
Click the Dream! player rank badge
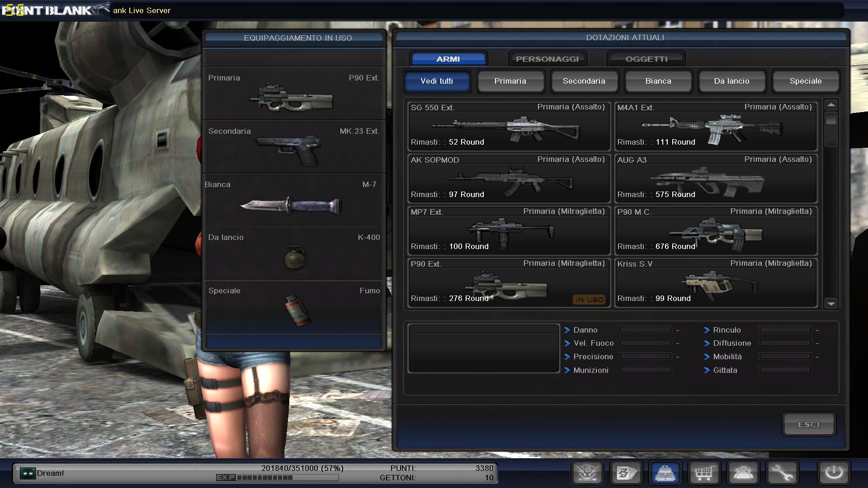pyautogui.click(x=28, y=473)
